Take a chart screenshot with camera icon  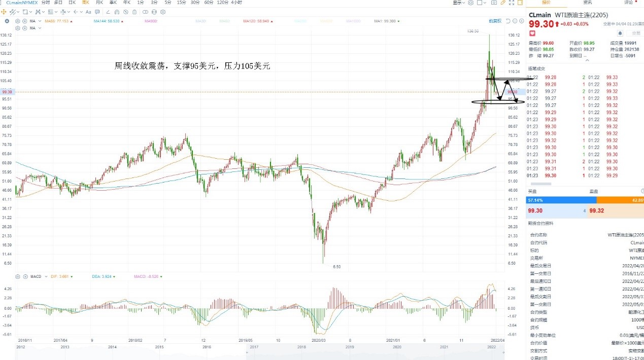[494, 3]
